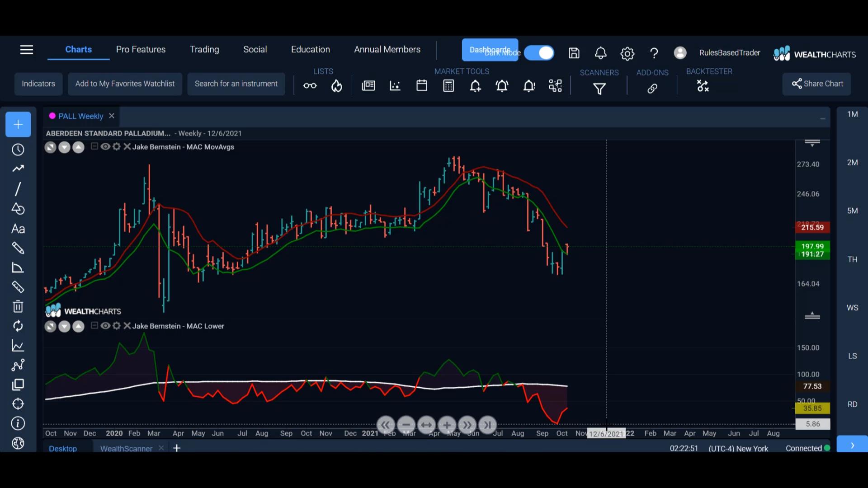868x488 pixels.
Task: Click the user avatar icon
Action: pyautogui.click(x=680, y=53)
